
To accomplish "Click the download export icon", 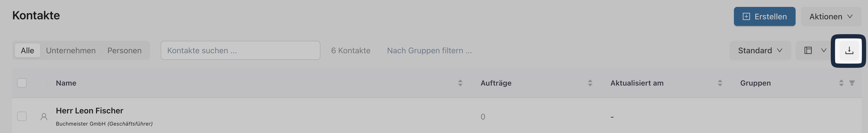I will (849, 51).
